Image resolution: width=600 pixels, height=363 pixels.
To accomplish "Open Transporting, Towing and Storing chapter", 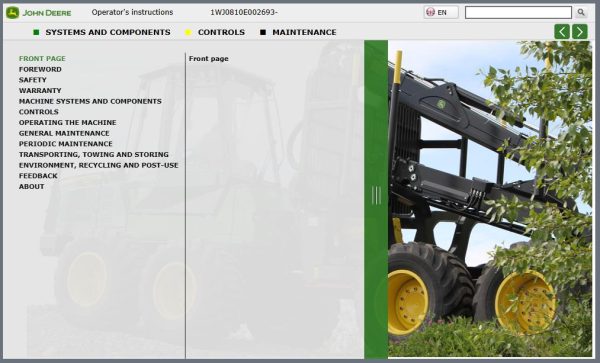I will click(x=94, y=155).
